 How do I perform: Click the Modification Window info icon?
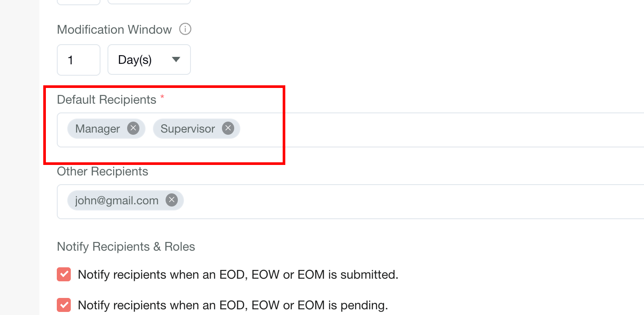click(186, 29)
